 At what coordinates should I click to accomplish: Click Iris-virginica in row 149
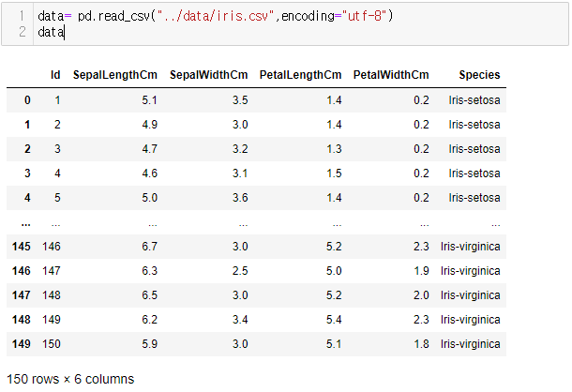[x=470, y=344]
